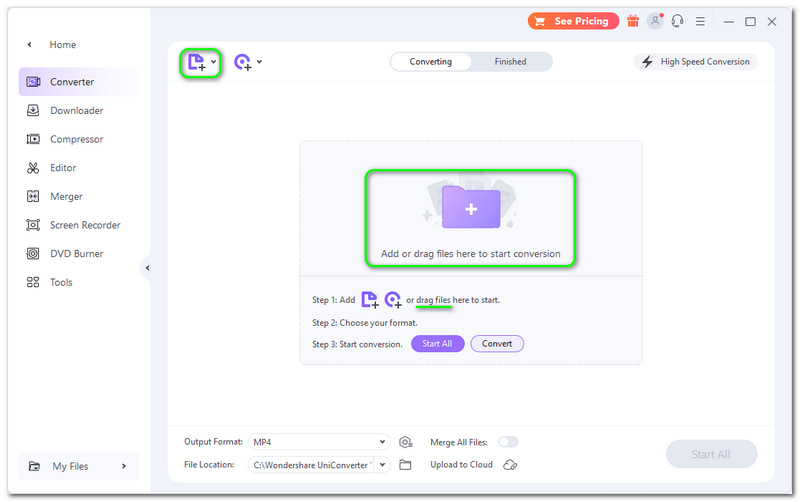Click the Add Files icon in top toolbar
This screenshot has height=502, width=800.
195,62
